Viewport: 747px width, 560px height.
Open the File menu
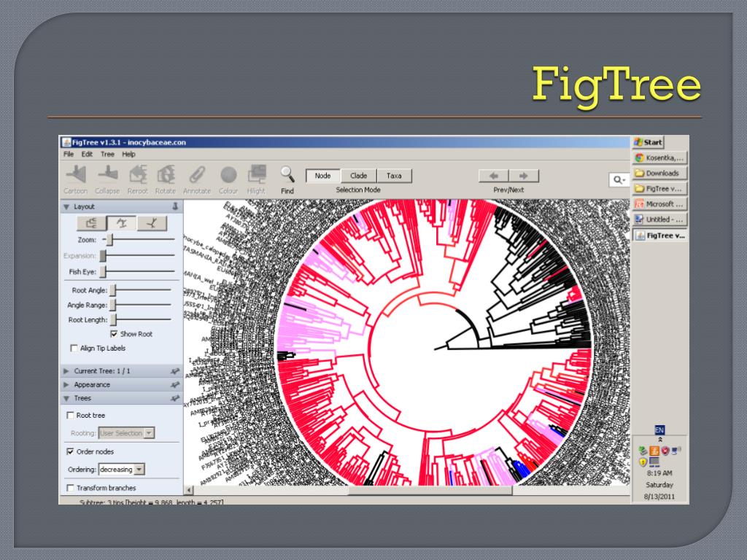point(69,155)
